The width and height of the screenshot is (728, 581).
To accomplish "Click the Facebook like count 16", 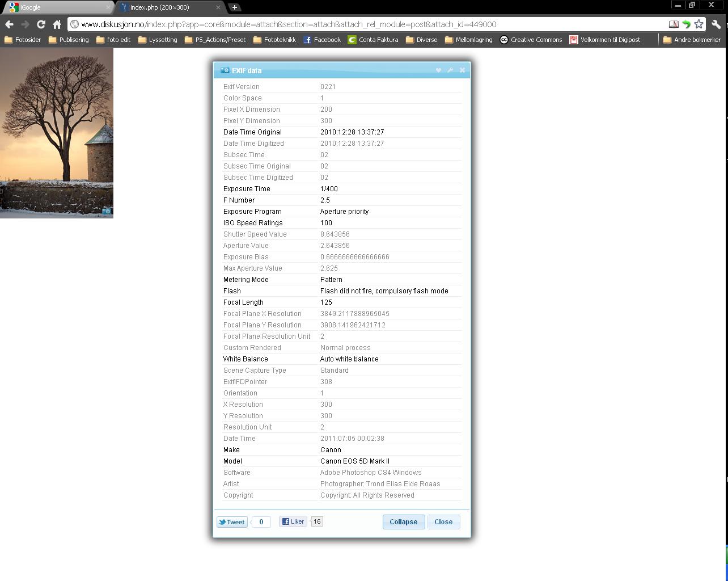I will (317, 521).
